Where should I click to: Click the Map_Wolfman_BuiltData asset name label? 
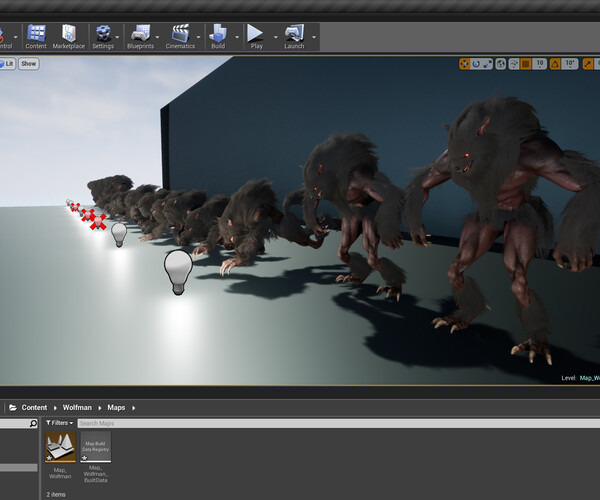point(96,474)
